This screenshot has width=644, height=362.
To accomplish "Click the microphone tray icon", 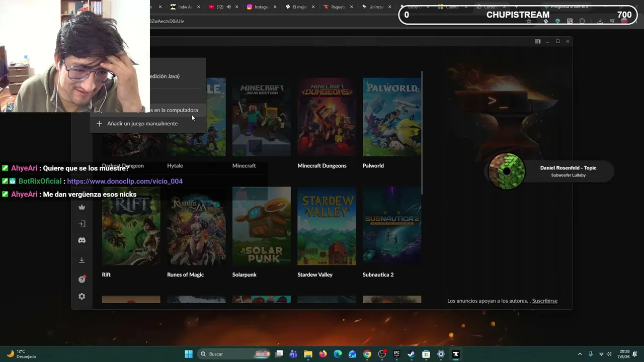I will [591, 354].
